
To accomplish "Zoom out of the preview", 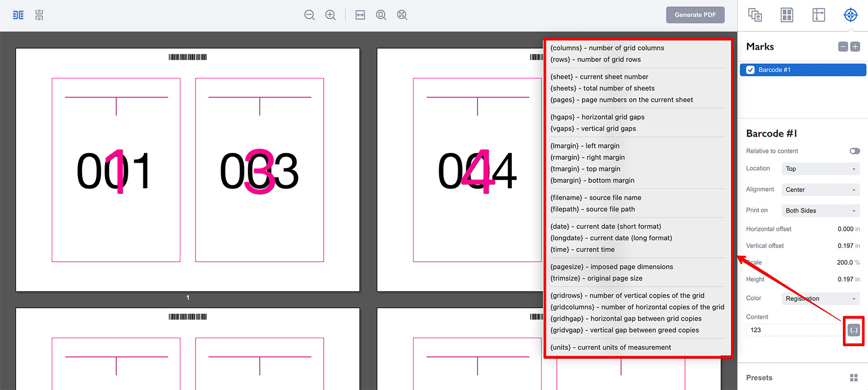I will tap(310, 15).
